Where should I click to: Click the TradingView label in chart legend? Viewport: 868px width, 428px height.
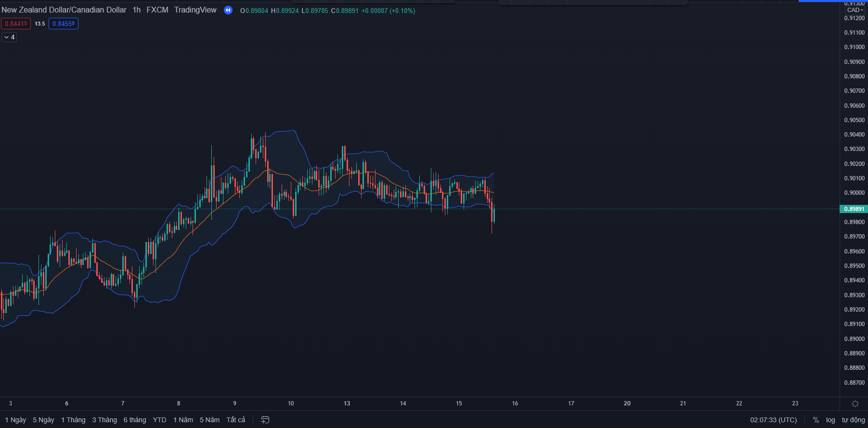[195, 10]
